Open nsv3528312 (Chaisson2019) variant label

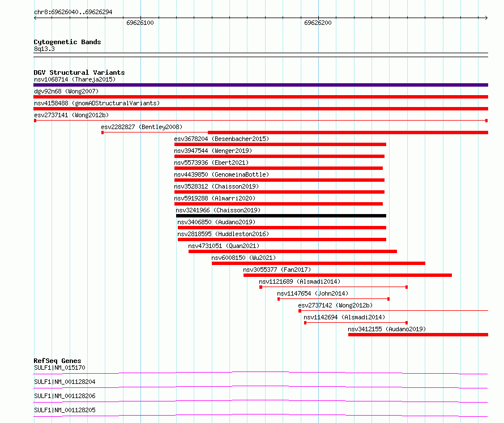[216, 186]
